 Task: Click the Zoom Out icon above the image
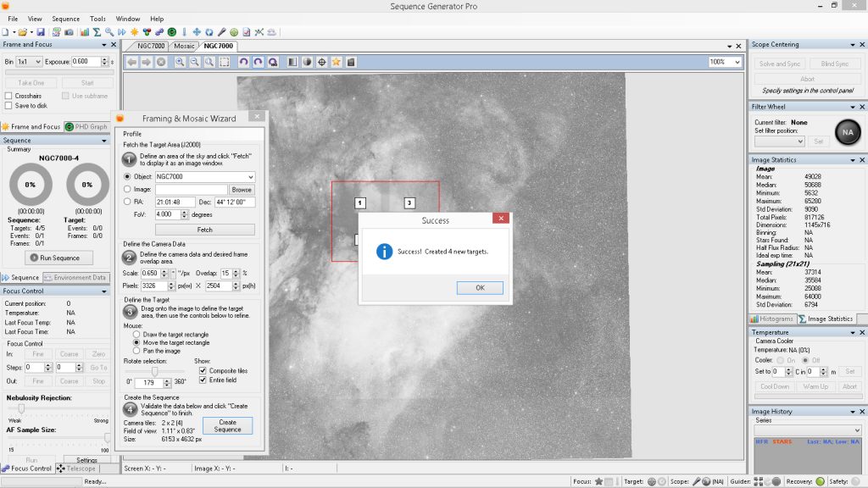(195, 61)
